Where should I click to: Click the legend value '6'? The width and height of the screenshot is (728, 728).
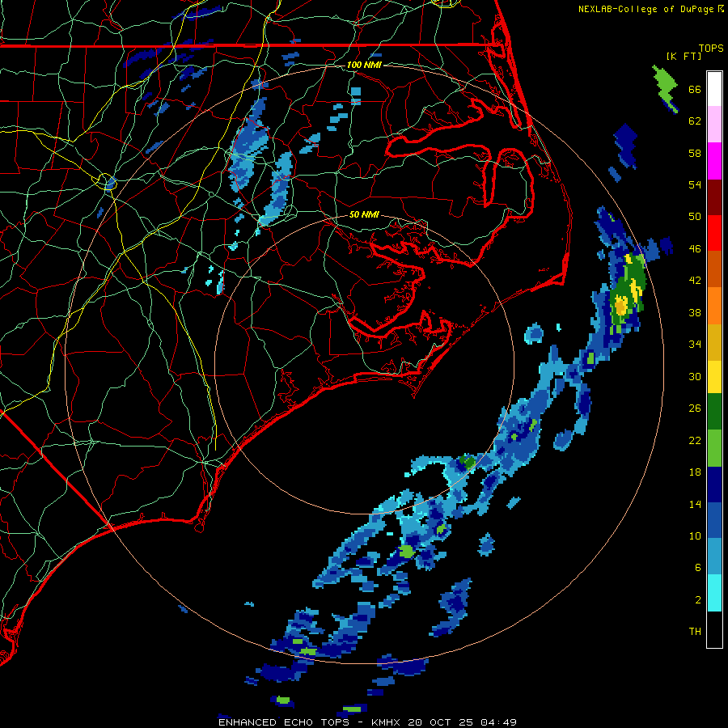tap(698, 568)
